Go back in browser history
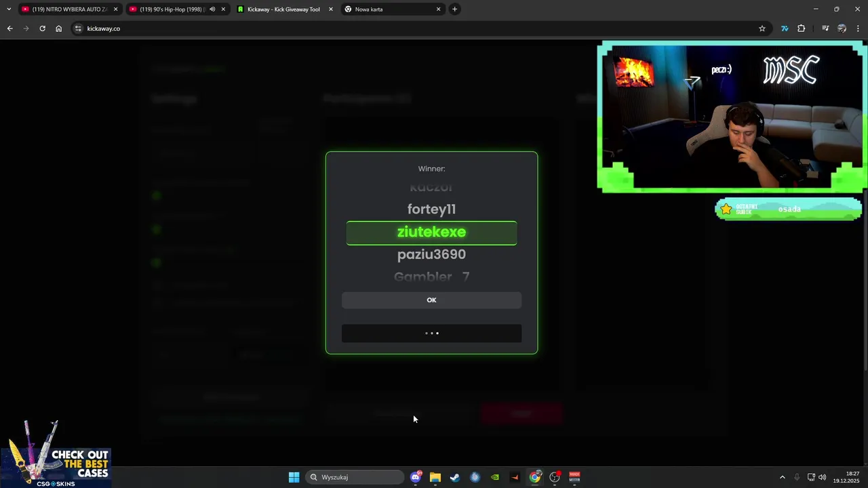 (9, 28)
